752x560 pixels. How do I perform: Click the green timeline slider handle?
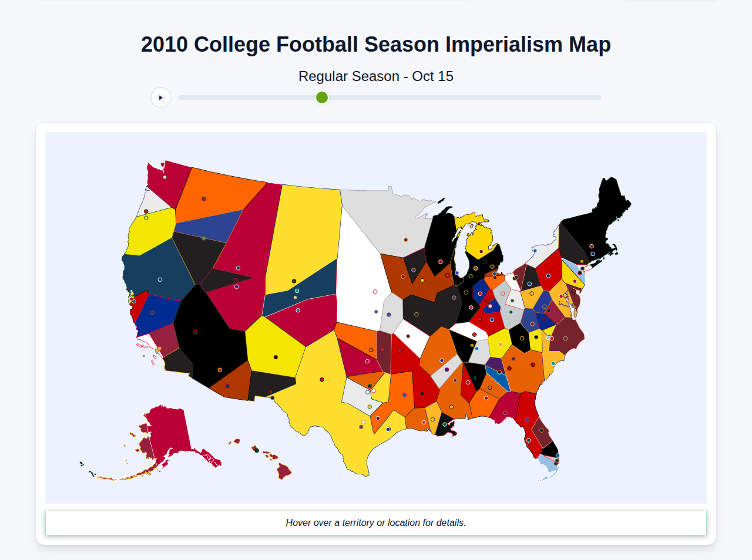[321, 97]
